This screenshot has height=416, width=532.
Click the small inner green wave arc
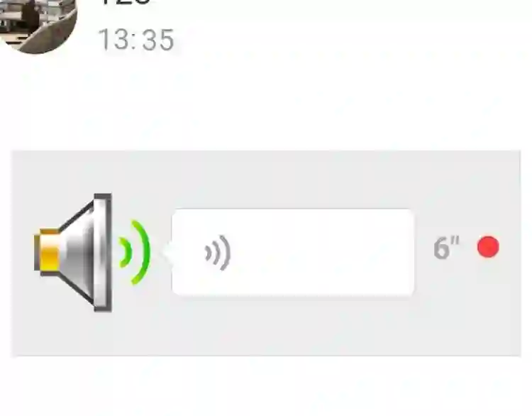tap(126, 252)
